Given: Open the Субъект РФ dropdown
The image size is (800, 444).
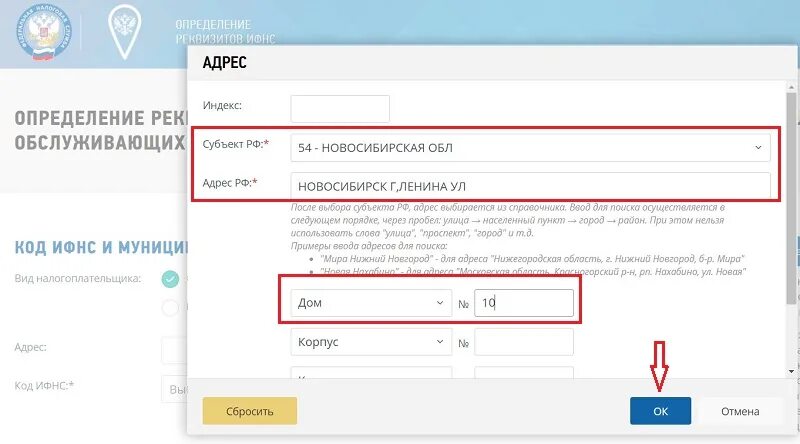Looking at the screenshot, I should (x=530, y=147).
